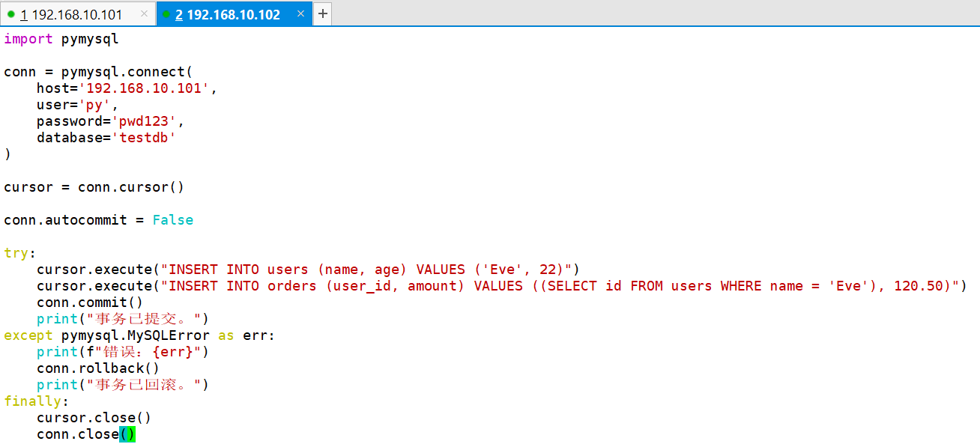
Task: Close the 192.168.10.102 tab
Action: point(300,14)
